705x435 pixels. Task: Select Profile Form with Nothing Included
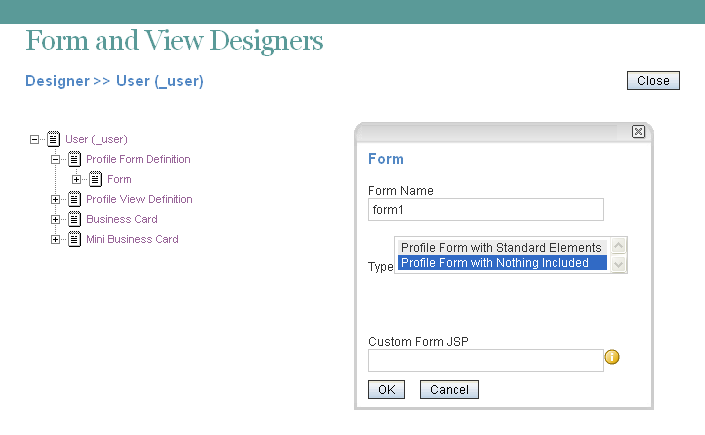click(500, 263)
